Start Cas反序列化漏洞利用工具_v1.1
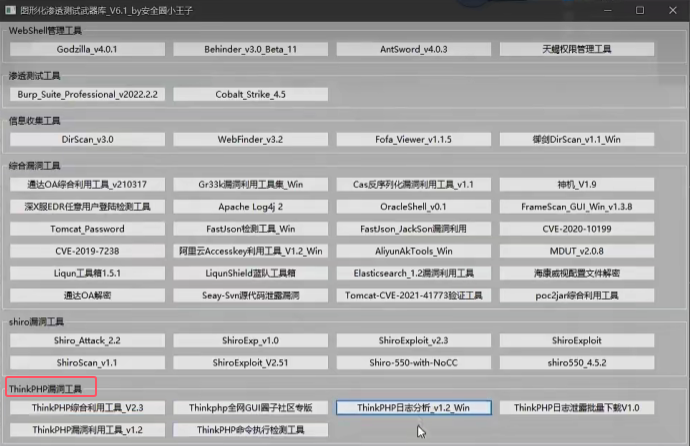Viewport: 690px width, 446px height. pos(414,184)
